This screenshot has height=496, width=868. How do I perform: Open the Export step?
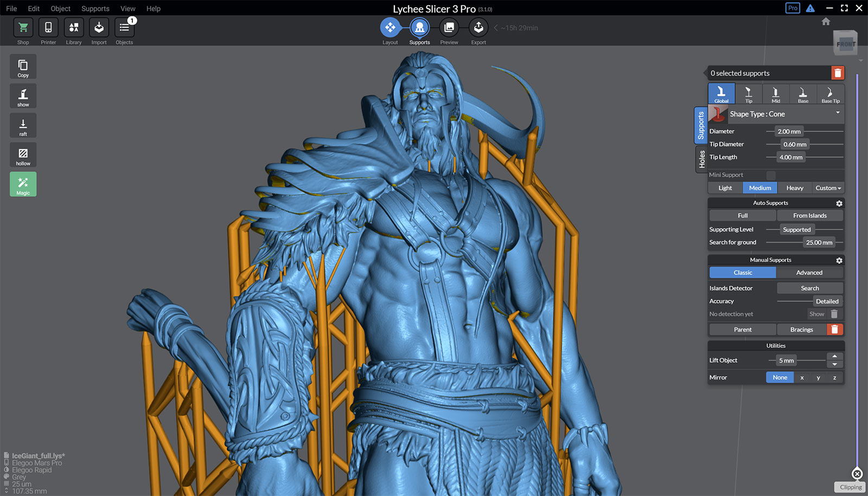478,27
